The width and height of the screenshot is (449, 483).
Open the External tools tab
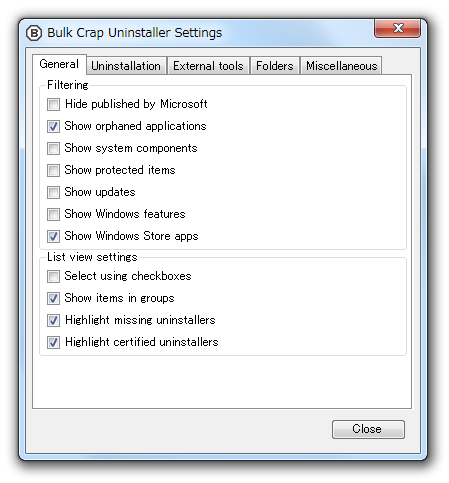point(208,66)
